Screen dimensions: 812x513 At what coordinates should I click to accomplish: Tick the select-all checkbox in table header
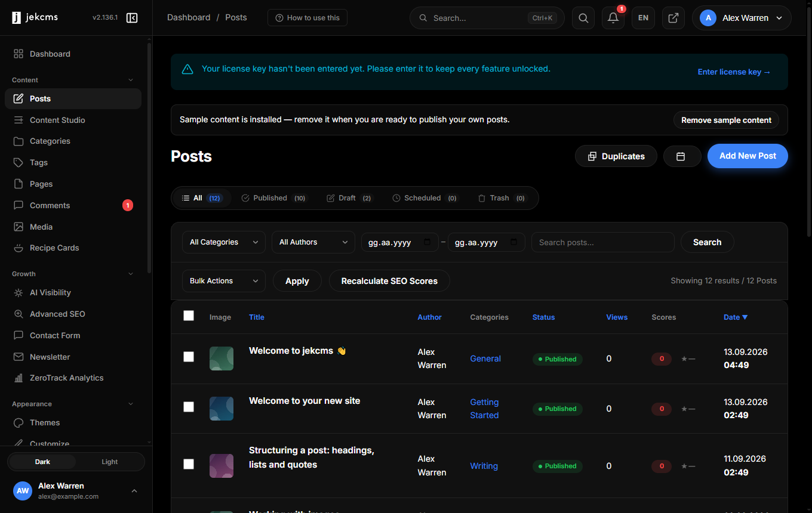point(189,316)
